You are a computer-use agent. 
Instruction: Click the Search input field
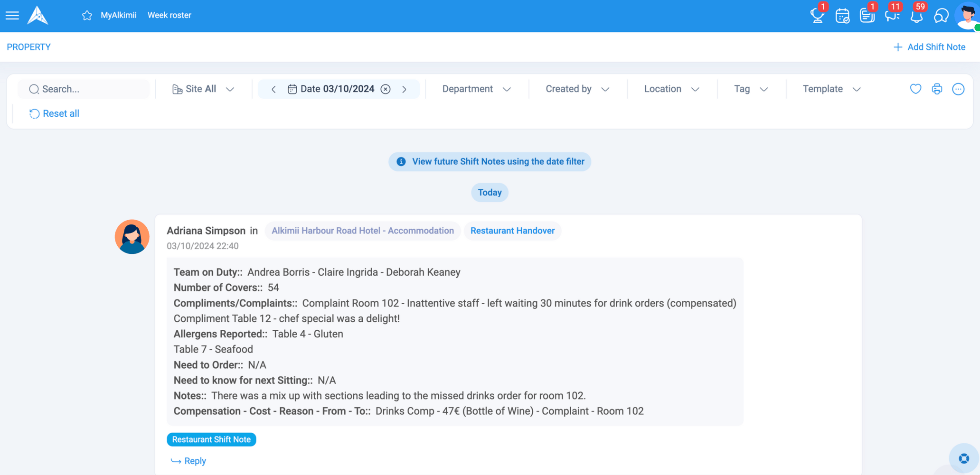(x=85, y=89)
